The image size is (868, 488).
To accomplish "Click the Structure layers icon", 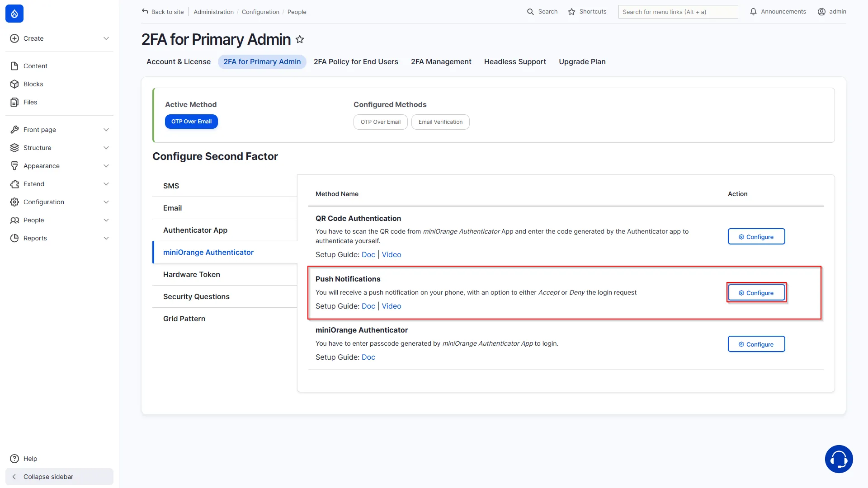I will pos(14,148).
